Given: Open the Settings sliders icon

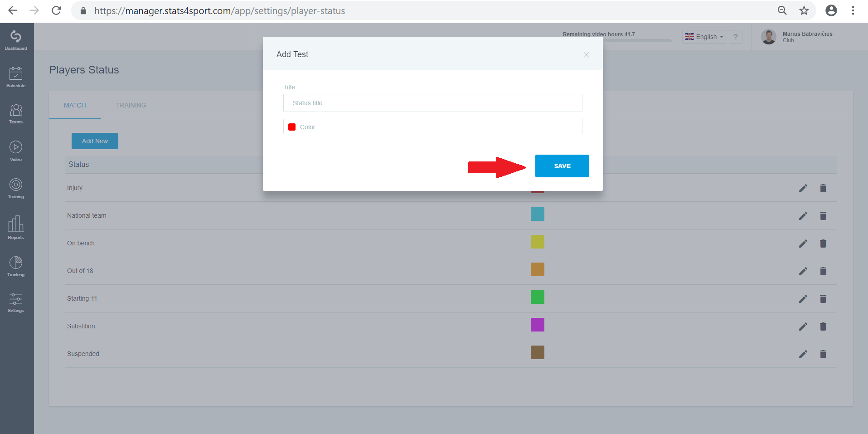Looking at the screenshot, I should coord(16,299).
